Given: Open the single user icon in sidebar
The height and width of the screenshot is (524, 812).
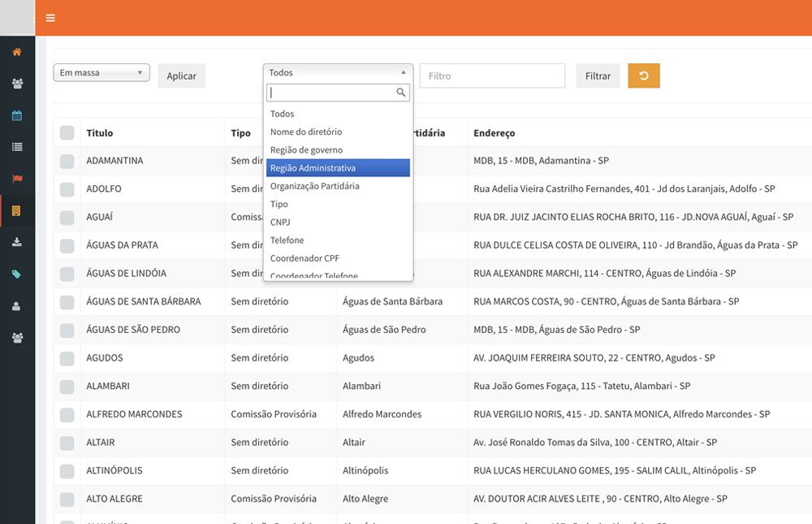Looking at the screenshot, I should click(16, 306).
